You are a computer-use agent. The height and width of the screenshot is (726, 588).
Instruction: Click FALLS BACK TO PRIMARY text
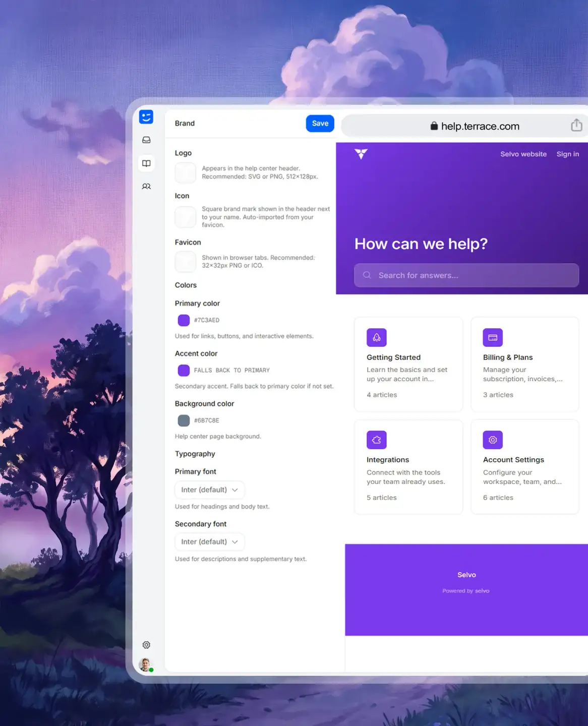click(x=232, y=370)
